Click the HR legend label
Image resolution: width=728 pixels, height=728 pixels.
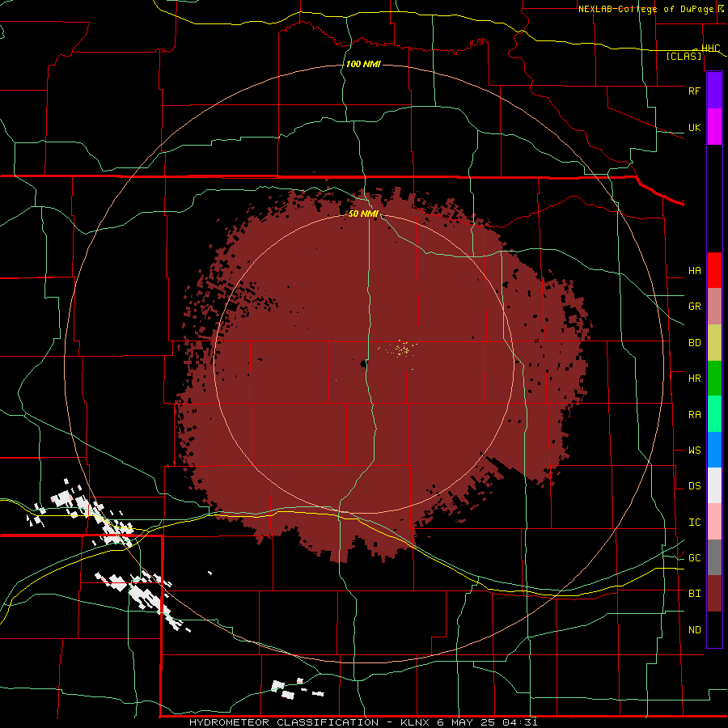click(694, 379)
